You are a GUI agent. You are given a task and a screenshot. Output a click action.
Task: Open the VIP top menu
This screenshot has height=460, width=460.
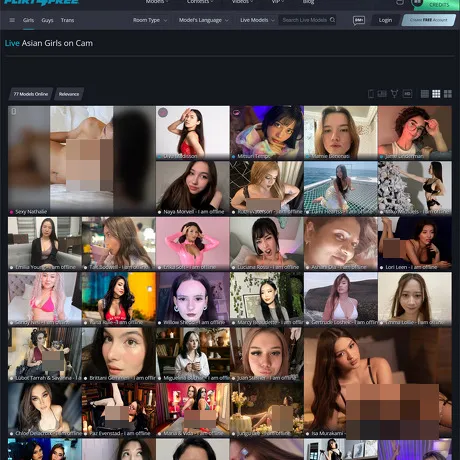point(277,2)
